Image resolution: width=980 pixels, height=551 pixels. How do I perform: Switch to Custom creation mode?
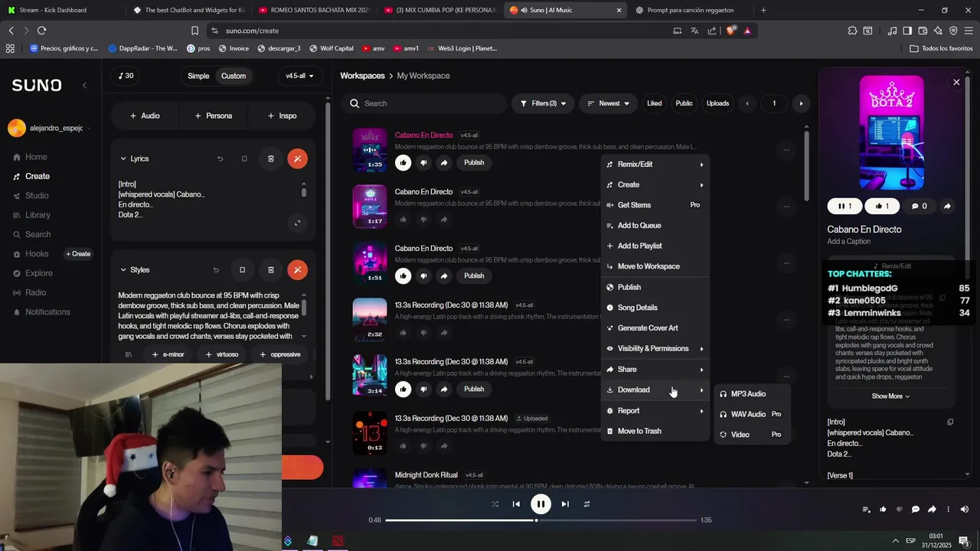pos(234,76)
